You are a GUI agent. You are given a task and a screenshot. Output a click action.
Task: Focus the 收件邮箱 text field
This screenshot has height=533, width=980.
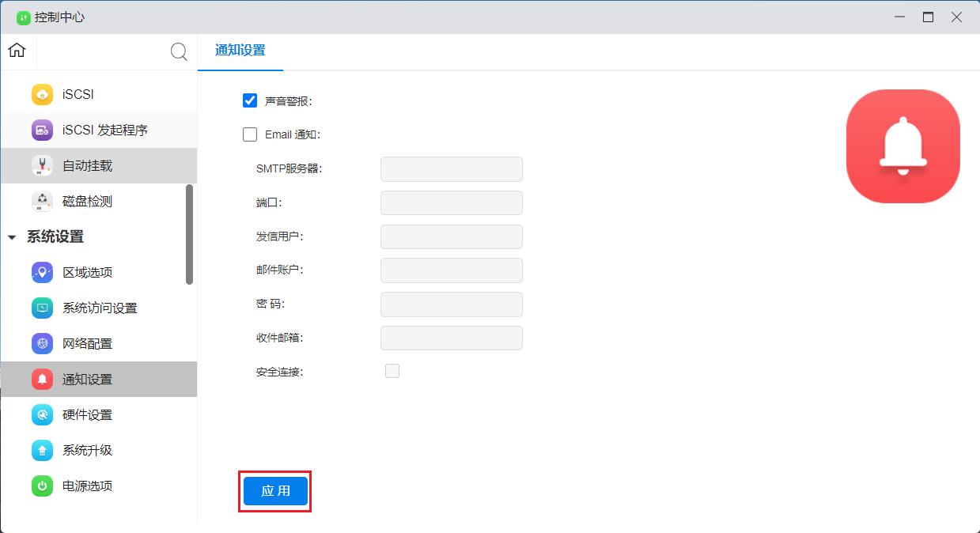(x=451, y=338)
